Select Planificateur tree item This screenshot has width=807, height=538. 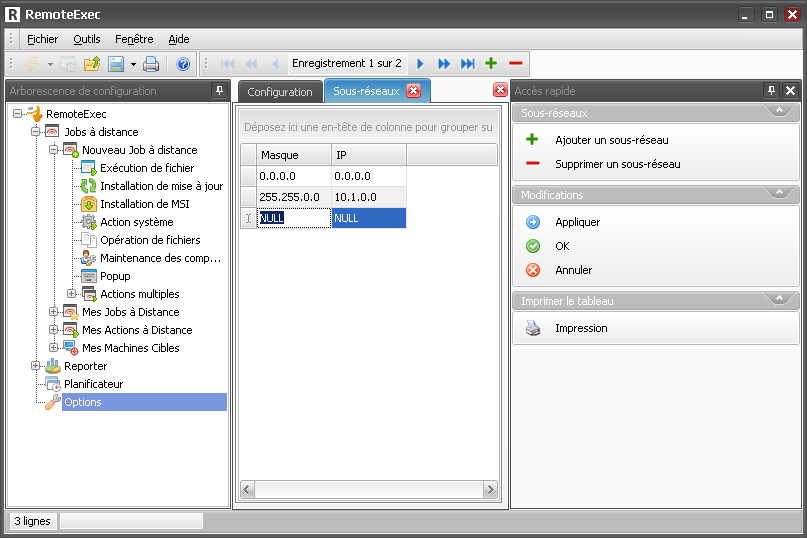point(93,384)
